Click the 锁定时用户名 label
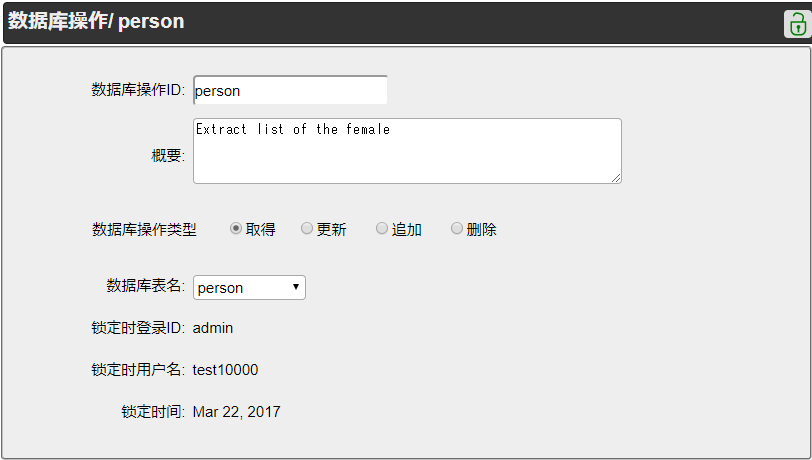The width and height of the screenshot is (812, 460). [x=138, y=370]
